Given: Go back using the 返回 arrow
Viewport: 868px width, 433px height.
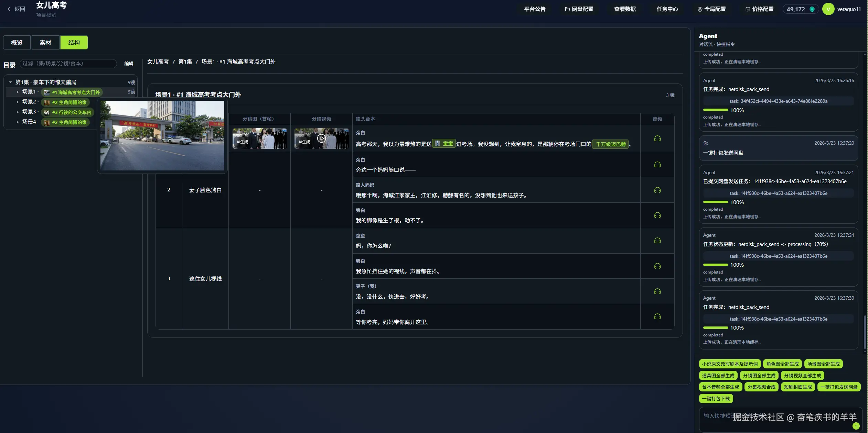Looking at the screenshot, I should (x=10, y=9).
